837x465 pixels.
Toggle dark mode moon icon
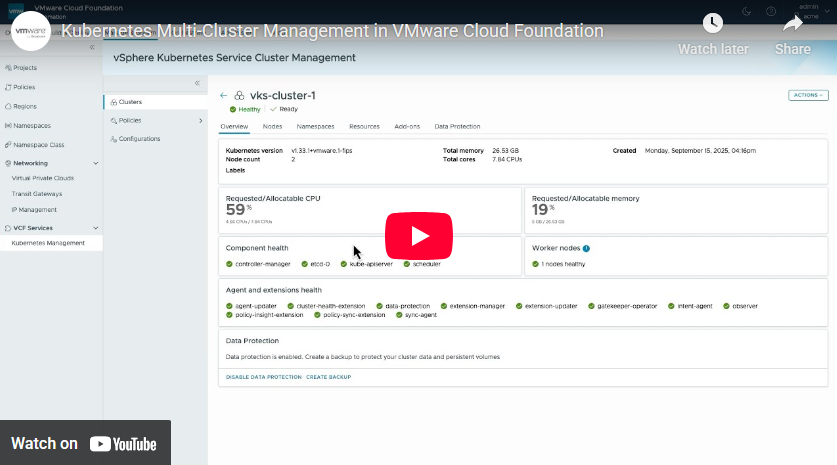(747, 11)
